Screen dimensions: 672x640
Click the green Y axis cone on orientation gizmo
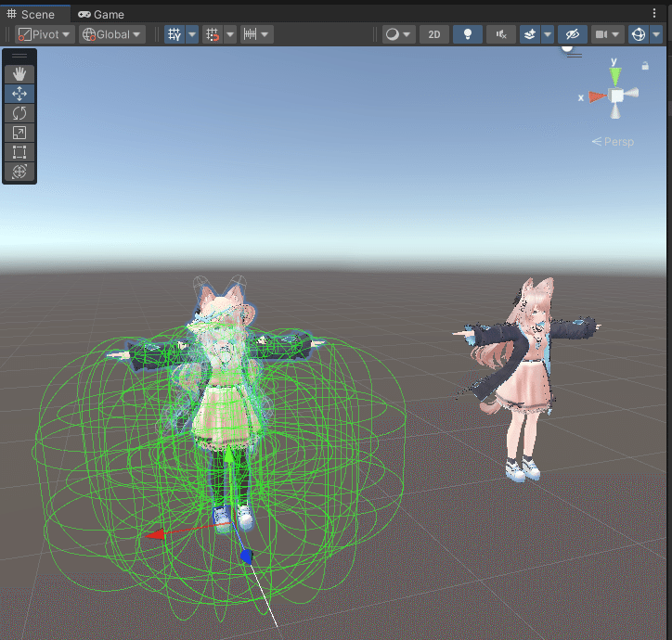615,77
